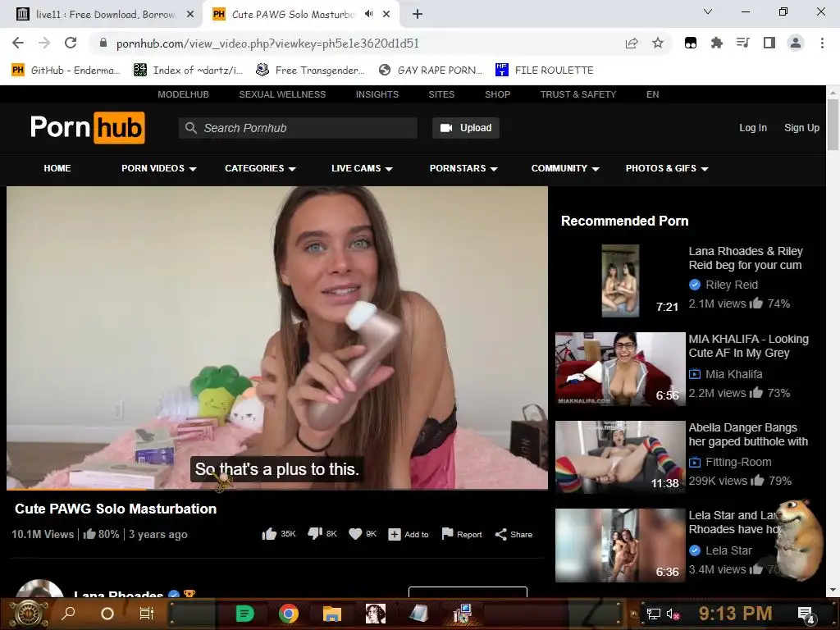The width and height of the screenshot is (840, 630).
Task: Go back using the browser back arrow
Action: click(x=18, y=43)
